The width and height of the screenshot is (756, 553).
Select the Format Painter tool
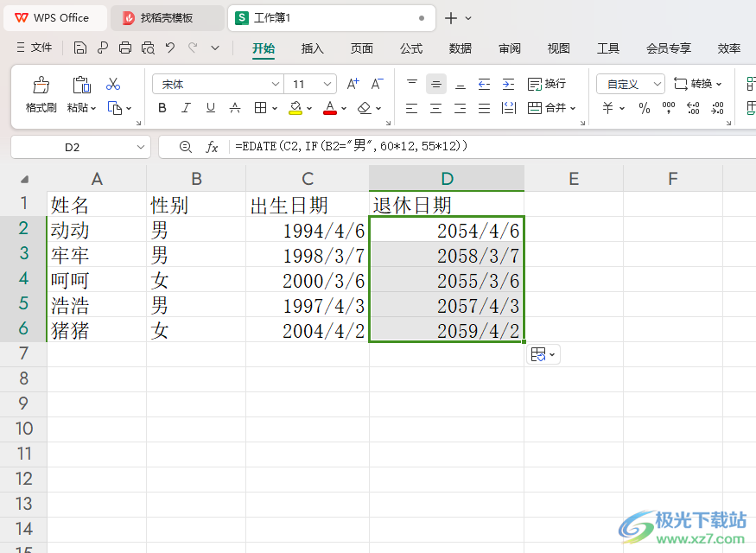click(x=41, y=95)
